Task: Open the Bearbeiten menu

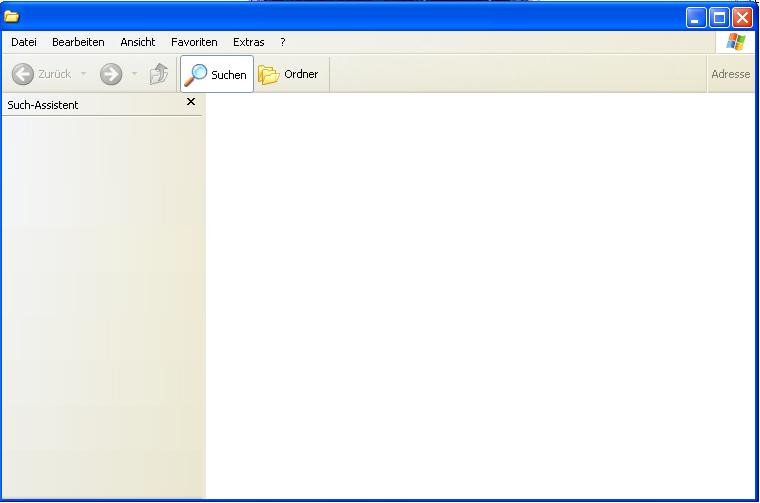Action: pos(78,42)
